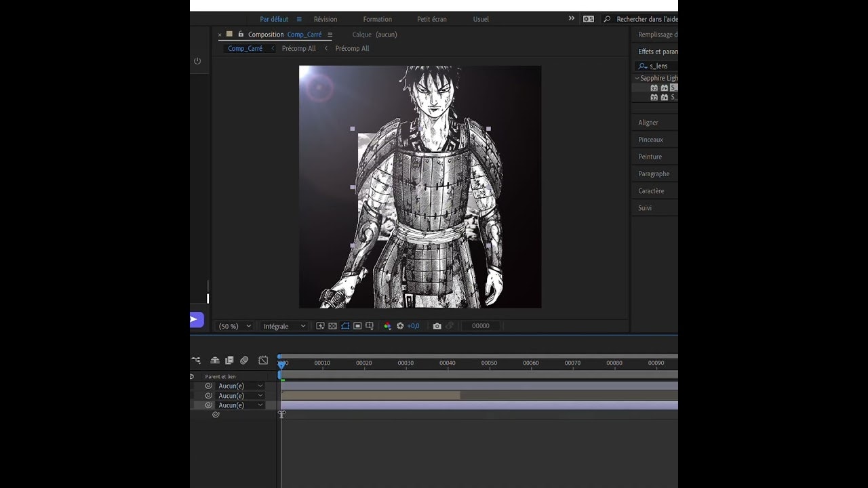
Task: Switch to the Usuel workspace
Action: pyautogui.click(x=481, y=19)
